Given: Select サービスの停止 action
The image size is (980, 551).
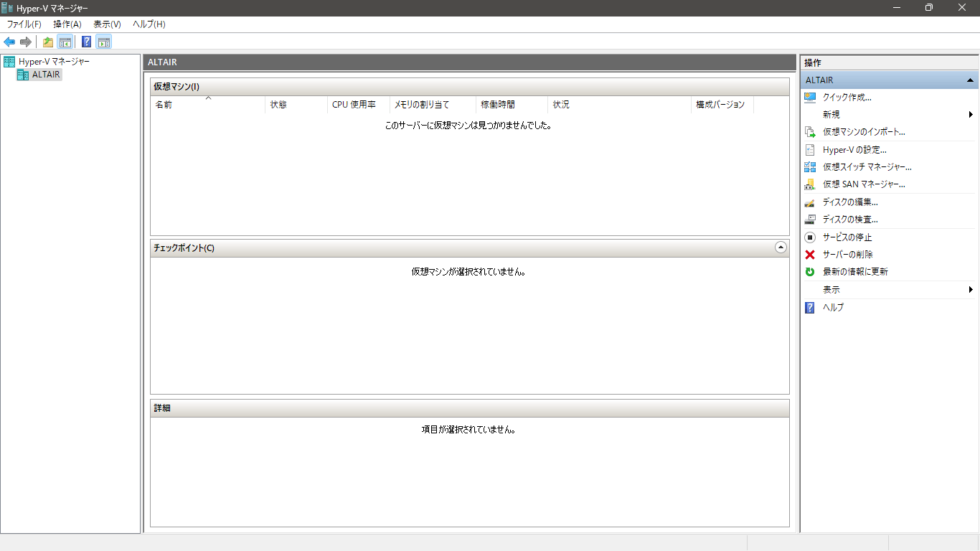Looking at the screenshot, I should tap(847, 237).
